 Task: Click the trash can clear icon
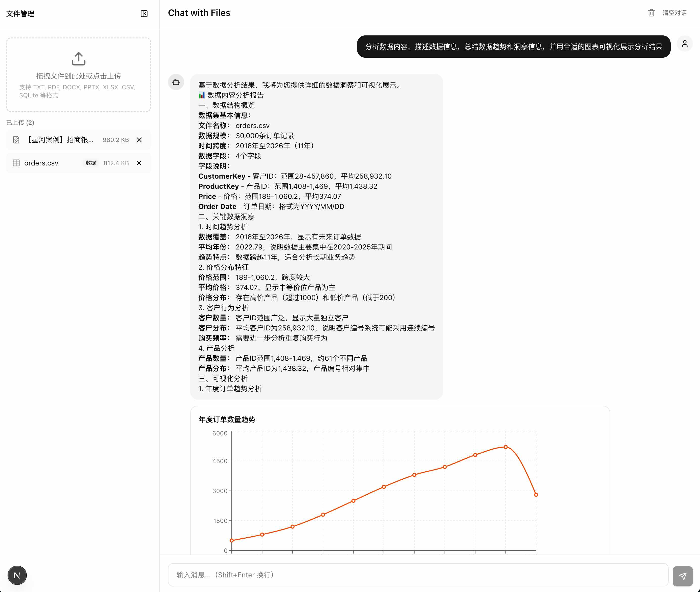(x=651, y=13)
